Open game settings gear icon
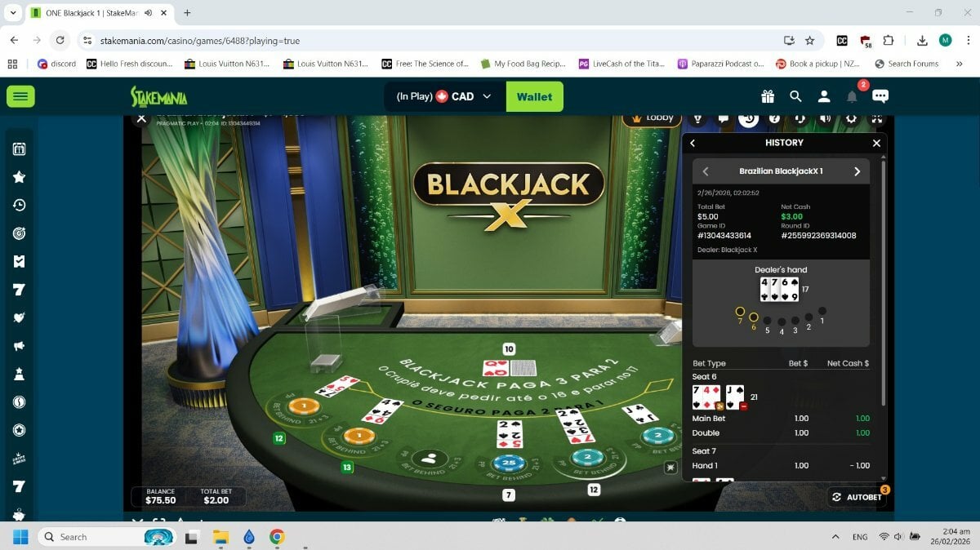Viewport: 980px width, 550px height. point(851,118)
